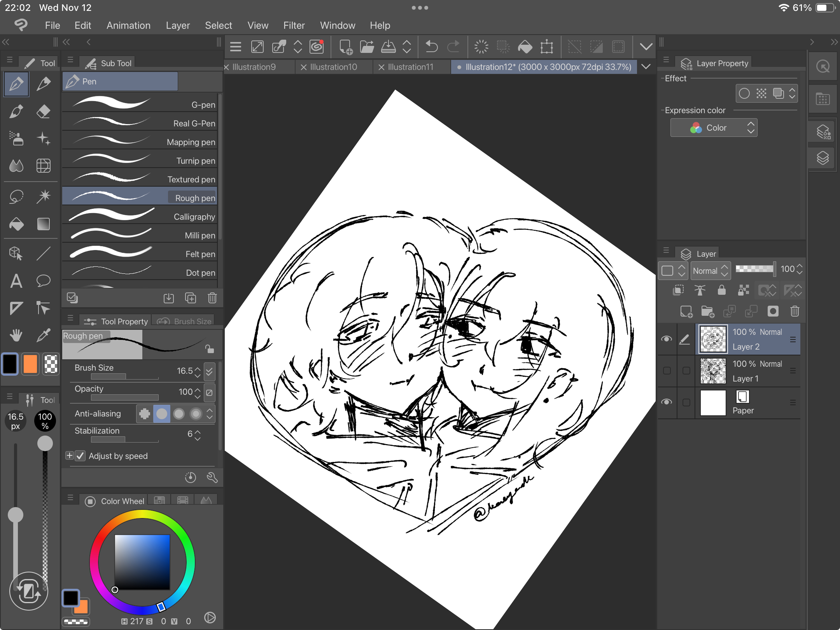
Task: Open the Expression color dropdown
Action: click(x=714, y=128)
